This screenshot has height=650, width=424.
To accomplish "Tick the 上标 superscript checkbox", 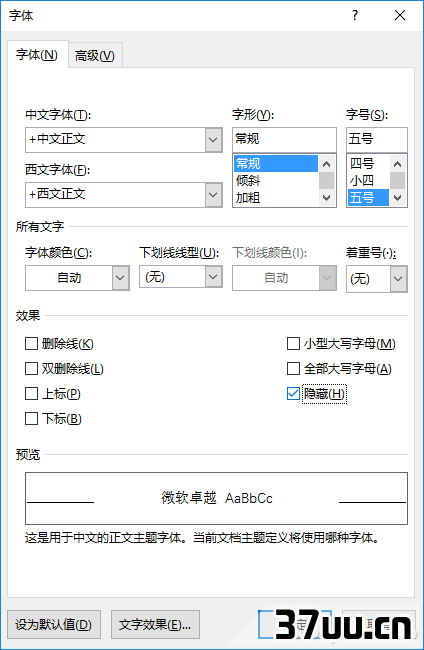I will pyautogui.click(x=31, y=393).
